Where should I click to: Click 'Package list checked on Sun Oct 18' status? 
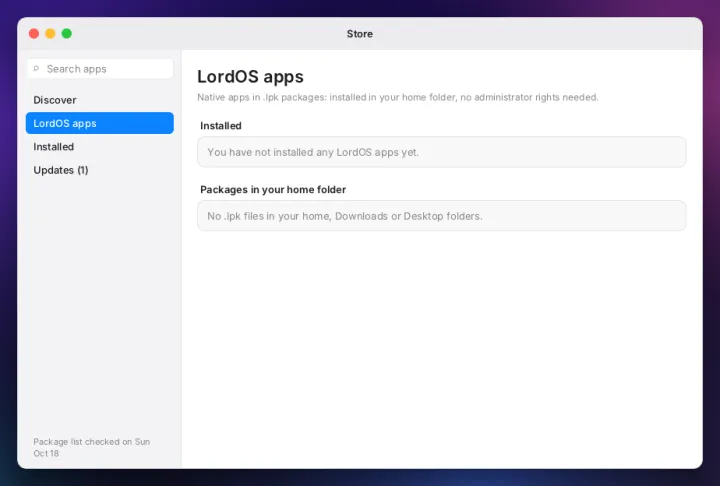tap(91, 447)
